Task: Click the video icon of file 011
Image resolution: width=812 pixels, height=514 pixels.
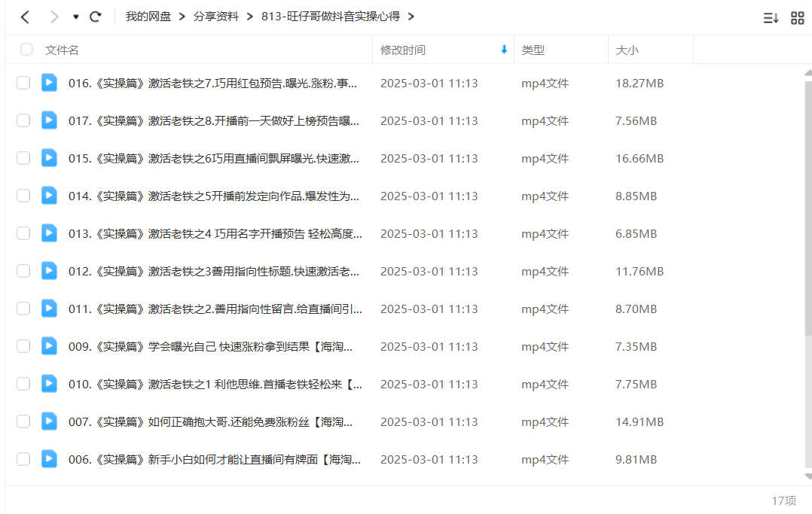Action: click(49, 308)
